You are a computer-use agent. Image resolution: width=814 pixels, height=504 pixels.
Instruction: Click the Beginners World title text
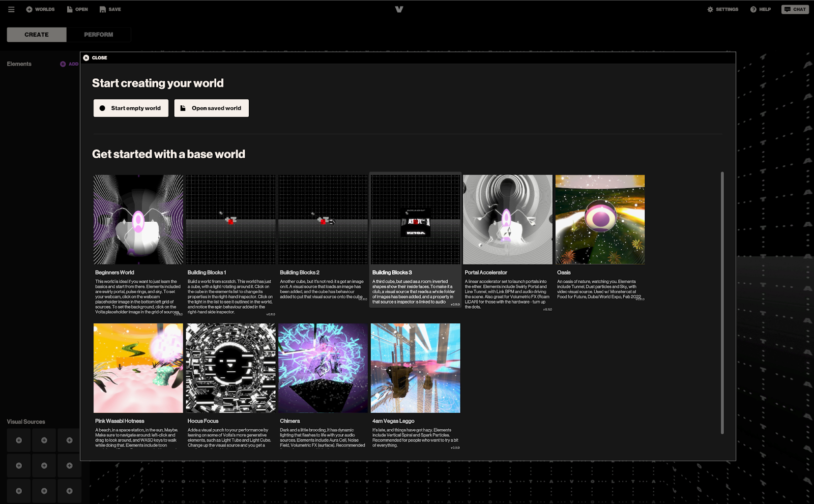click(114, 273)
